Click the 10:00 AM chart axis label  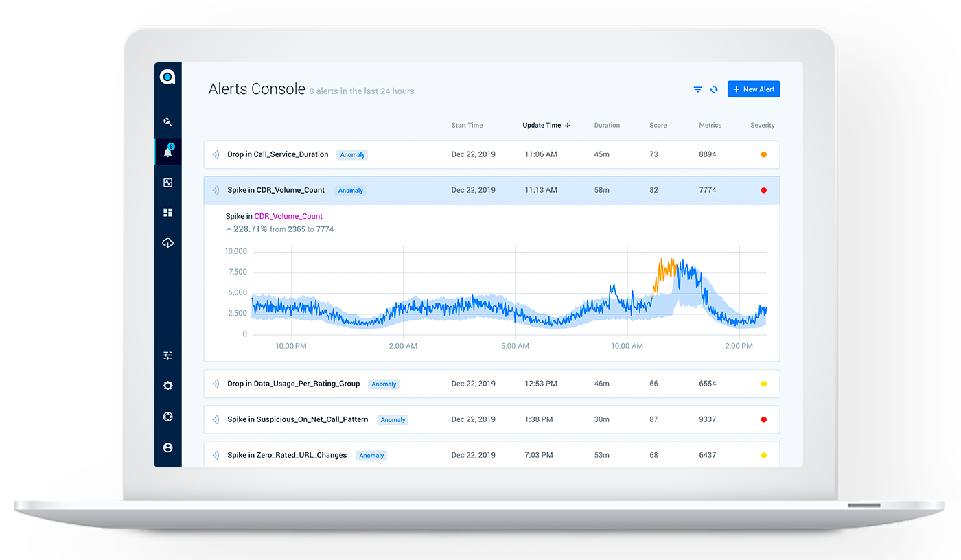click(x=627, y=346)
